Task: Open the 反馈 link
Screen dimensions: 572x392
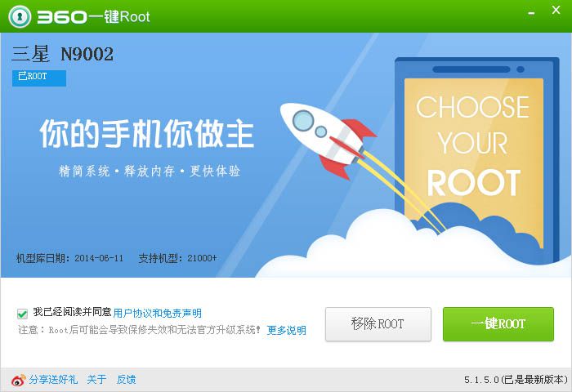Action: 126,380
